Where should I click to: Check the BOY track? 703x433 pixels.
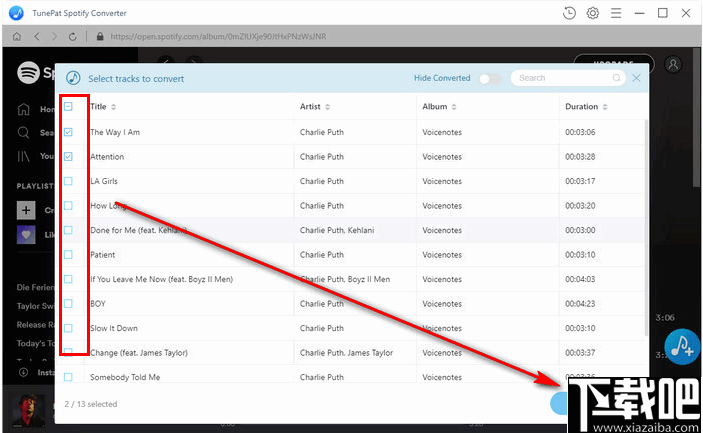coord(68,304)
